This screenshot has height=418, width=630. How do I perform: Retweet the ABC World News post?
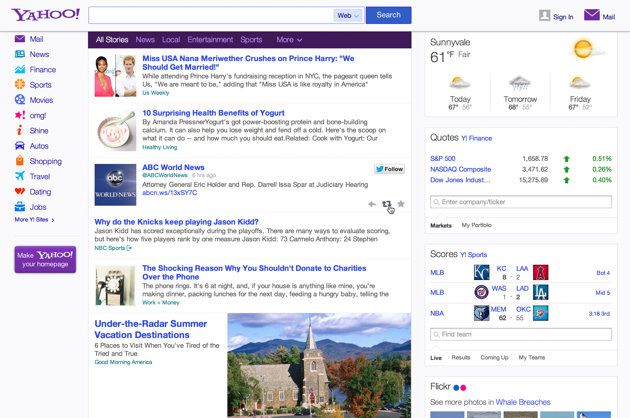386,204
